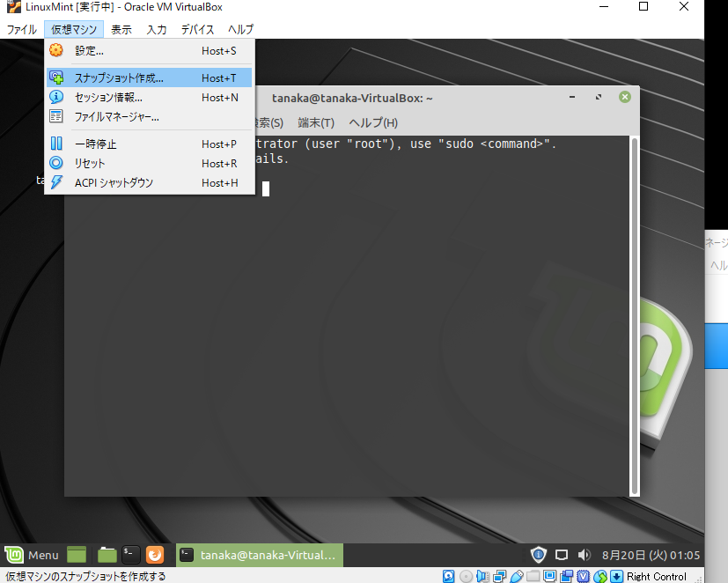Launch ファイルマネージャー... from the menu
728x583 pixels.
(x=149, y=116)
